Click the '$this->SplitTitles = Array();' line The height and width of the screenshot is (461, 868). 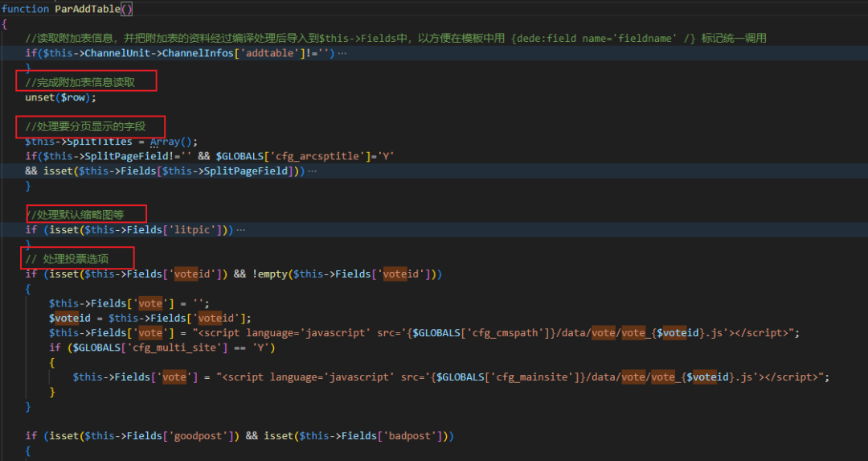111,142
